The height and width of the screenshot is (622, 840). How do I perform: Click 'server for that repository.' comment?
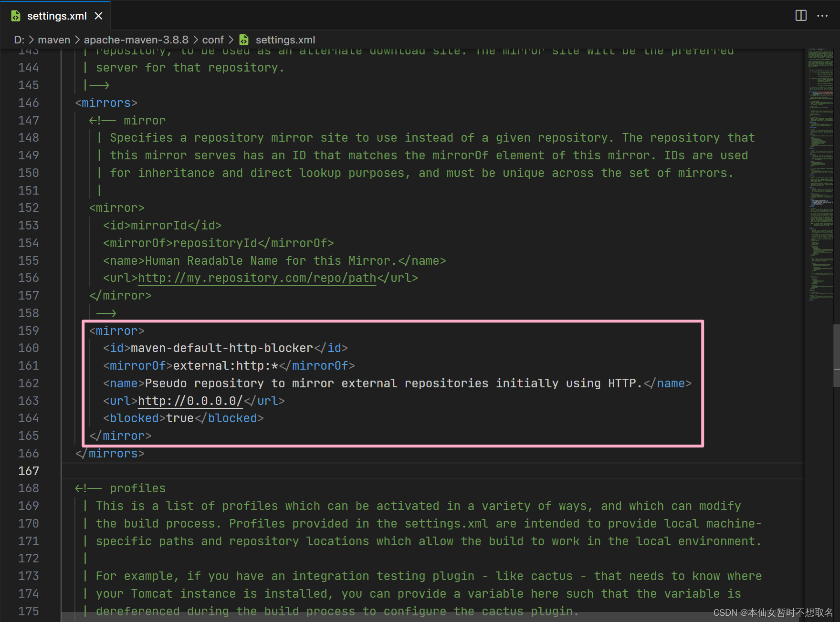coord(190,68)
